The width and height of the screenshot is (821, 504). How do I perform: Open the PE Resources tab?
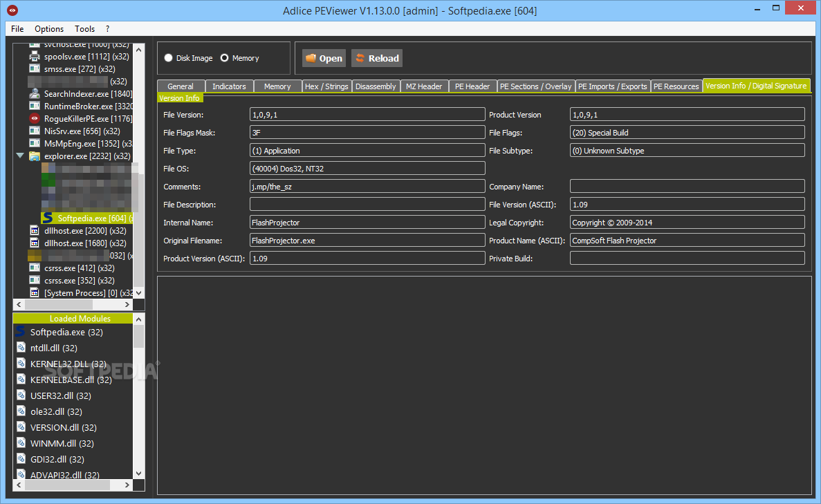[x=676, y=86]
